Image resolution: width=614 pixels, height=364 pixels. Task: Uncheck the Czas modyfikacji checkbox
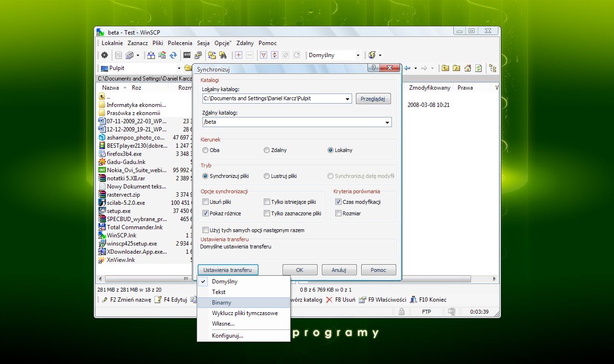[339, 202]
